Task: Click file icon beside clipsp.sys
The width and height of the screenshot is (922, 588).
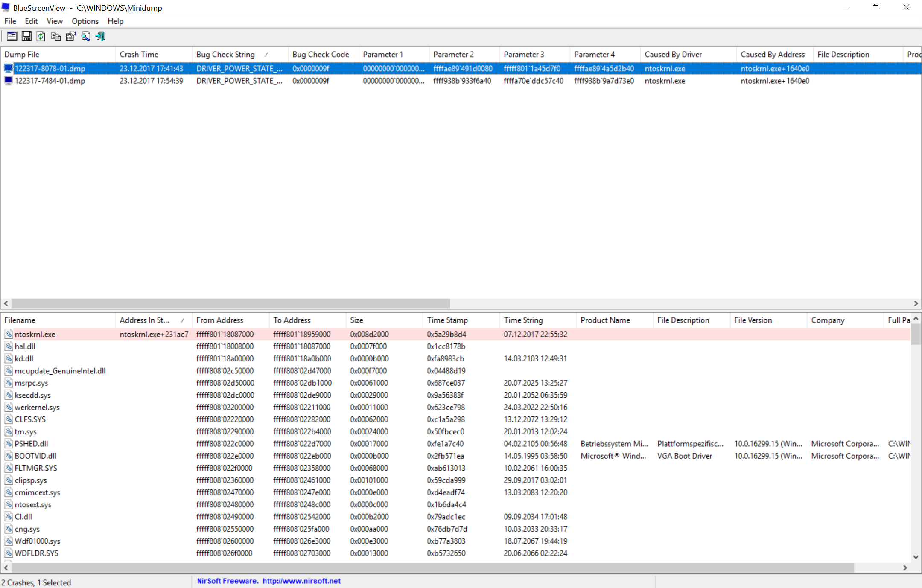Action: click(9, 480)
